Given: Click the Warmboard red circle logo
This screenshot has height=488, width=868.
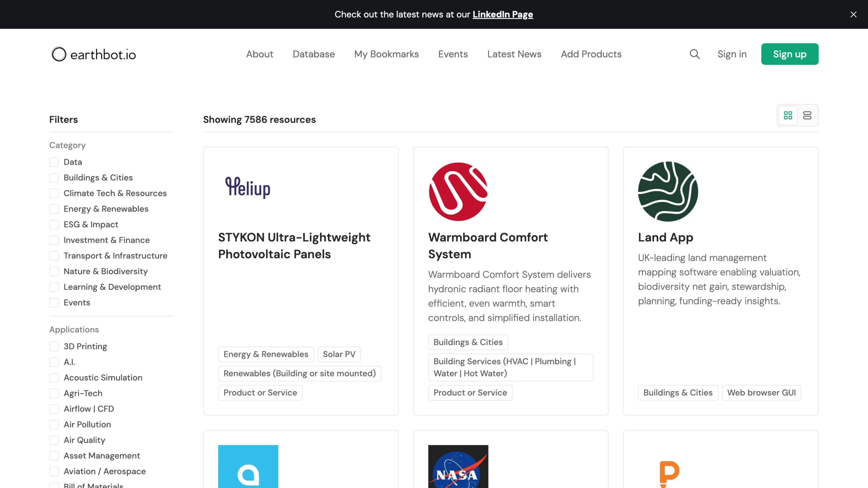Looking at the screenshot, I should click(x=458, y=192).
